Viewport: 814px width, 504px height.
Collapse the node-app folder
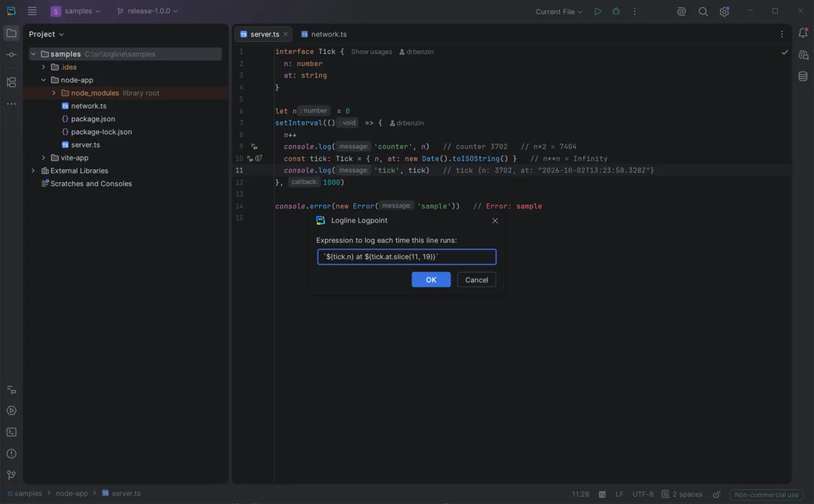click(x=43, y=80)
